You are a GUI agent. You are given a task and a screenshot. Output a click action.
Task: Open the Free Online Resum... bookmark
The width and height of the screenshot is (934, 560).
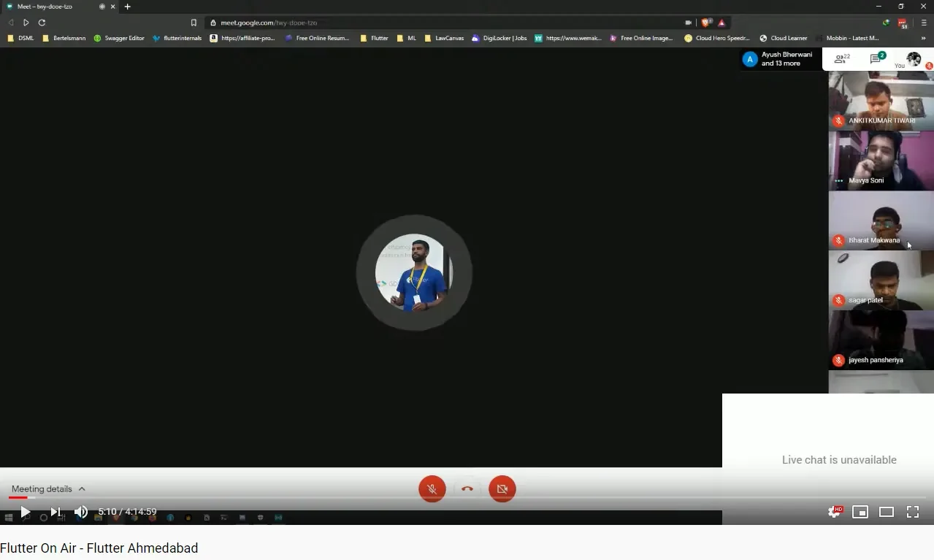[316, 38]
